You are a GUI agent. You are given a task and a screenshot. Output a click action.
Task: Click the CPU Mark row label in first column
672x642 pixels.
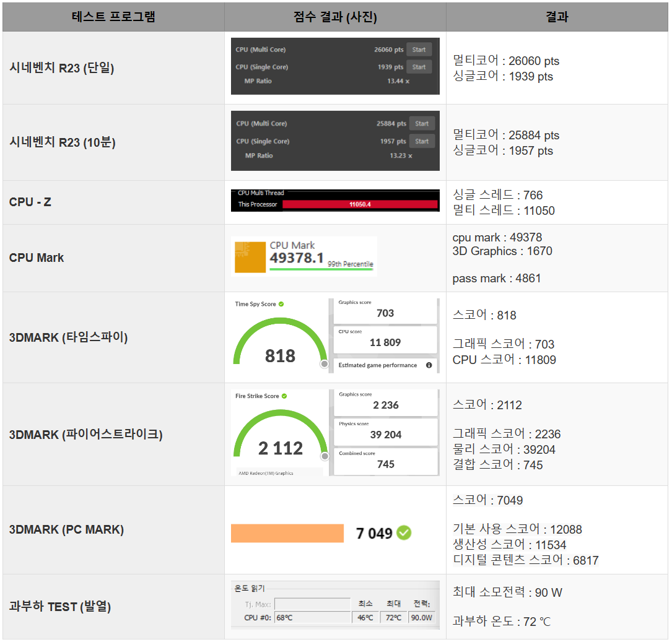[x=37, y=258]
